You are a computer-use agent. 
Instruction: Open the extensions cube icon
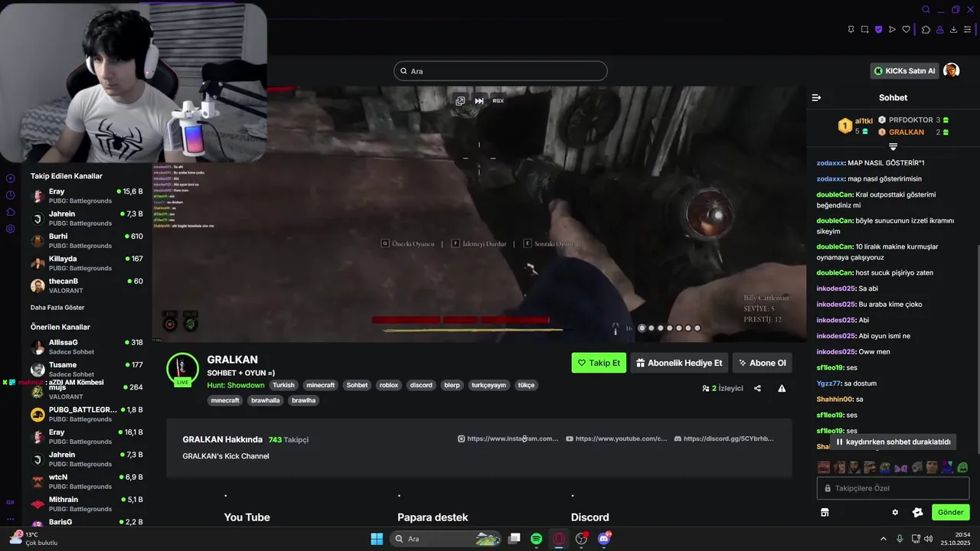click(x=926, y=30)
